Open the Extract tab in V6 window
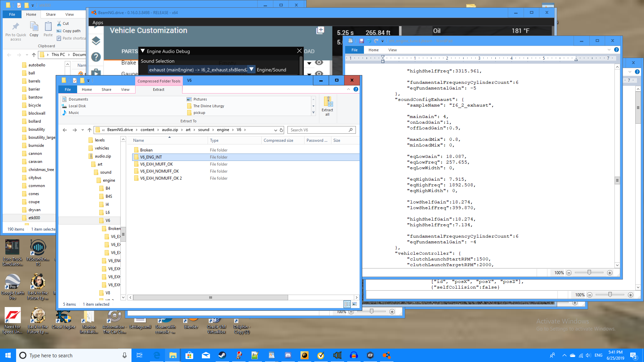Screen dimensions: 644x362 click(159, 89)
